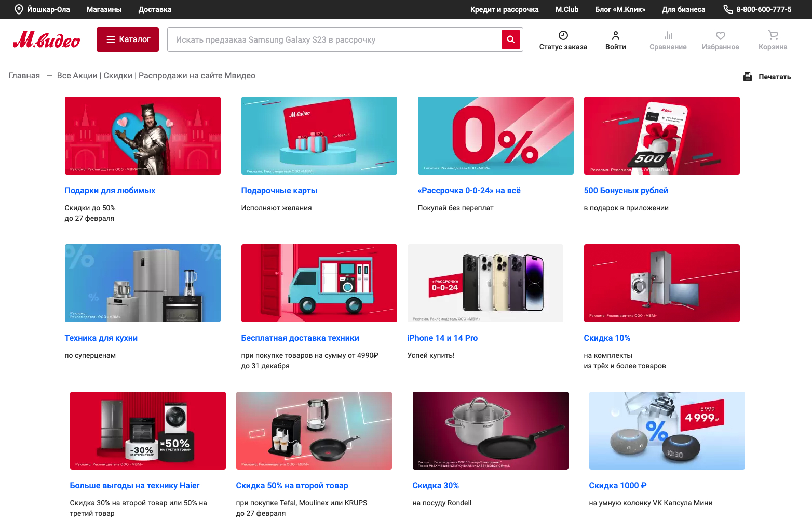Open the Скидка 30% Rondell link

pos(436,486)
